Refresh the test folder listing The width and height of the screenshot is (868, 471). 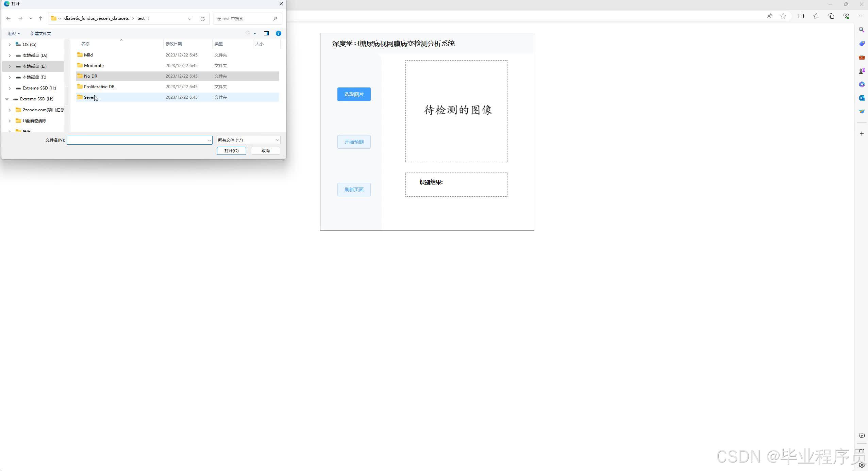[x=203, y=19]
